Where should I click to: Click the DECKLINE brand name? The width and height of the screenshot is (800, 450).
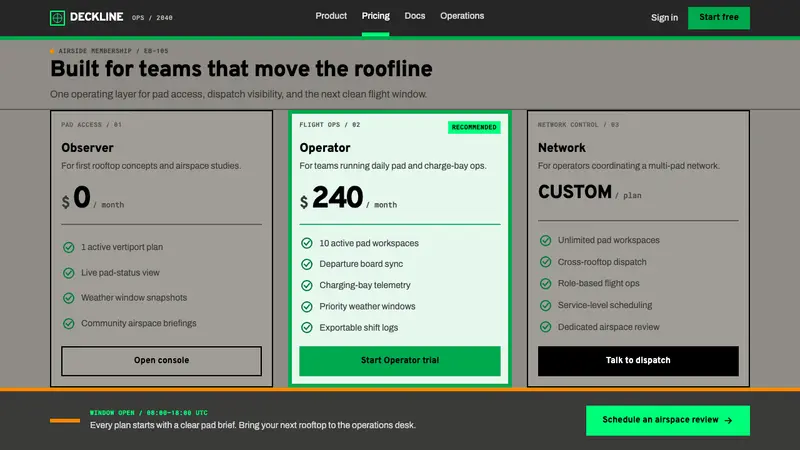96,17
